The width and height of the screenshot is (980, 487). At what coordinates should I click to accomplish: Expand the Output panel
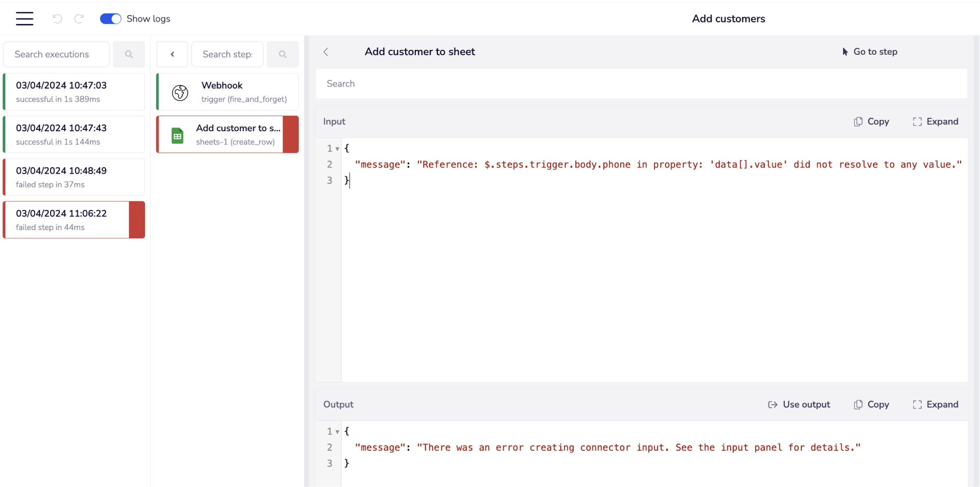pyautogui.click(x=935, y=404)
